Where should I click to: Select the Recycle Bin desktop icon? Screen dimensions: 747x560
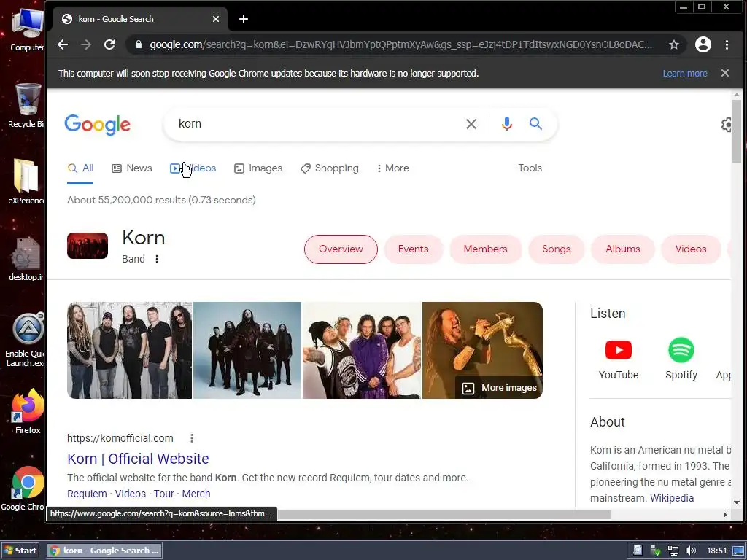[x=27, y=105]
